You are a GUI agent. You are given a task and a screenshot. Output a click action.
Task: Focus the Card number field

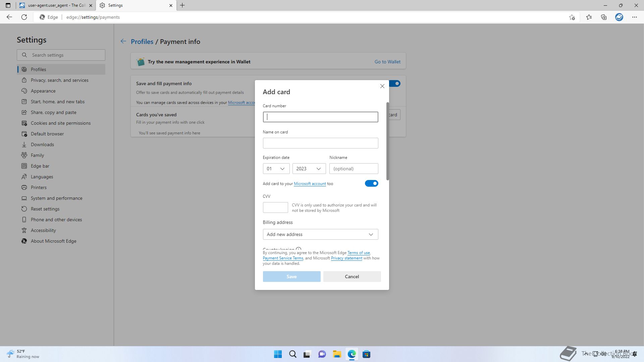(320, 117)
